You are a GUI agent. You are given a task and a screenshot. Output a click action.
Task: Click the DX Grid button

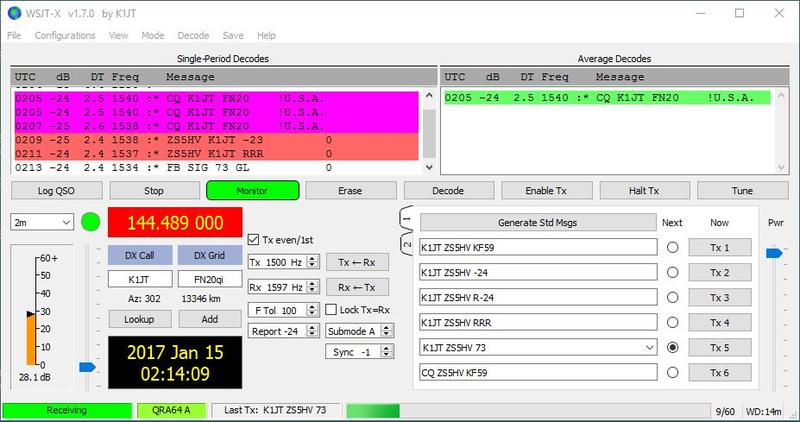210,255
